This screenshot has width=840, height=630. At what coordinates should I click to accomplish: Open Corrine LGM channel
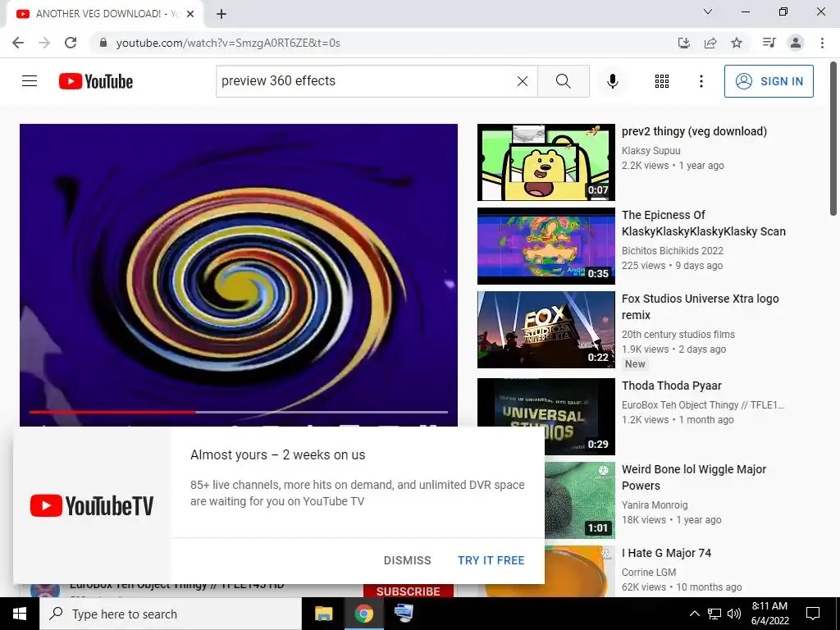[x=649, y=572]
